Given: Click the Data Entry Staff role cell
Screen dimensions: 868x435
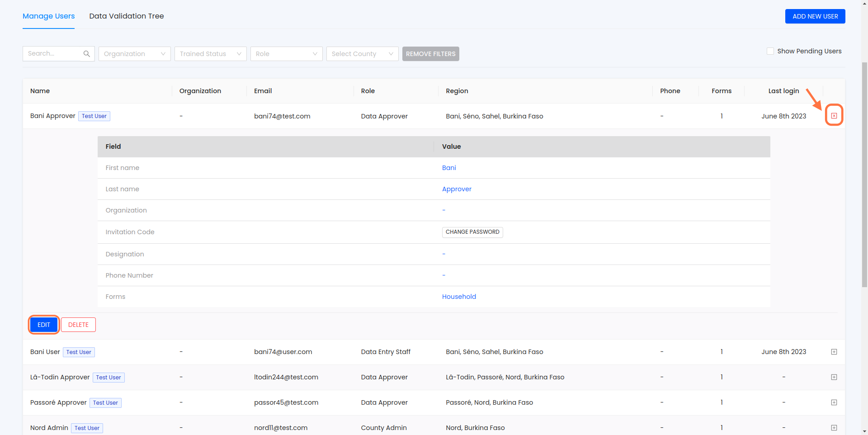Looking at the screenshot, I should pos(386,352).
